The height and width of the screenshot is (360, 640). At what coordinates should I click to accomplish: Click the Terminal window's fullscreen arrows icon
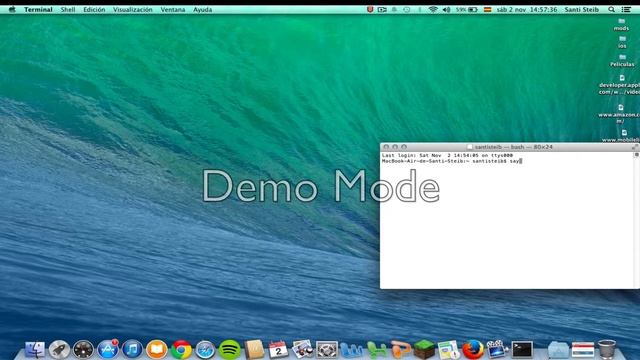pos(635,147)
